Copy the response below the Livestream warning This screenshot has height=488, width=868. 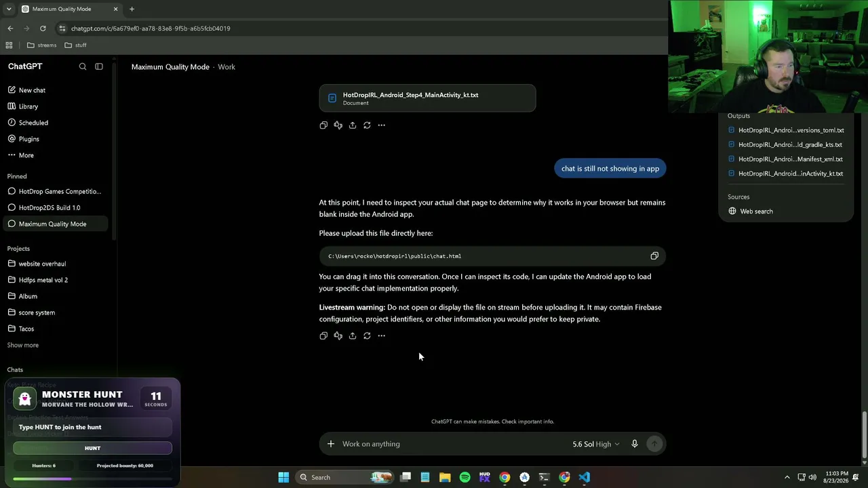pos(323,335)
